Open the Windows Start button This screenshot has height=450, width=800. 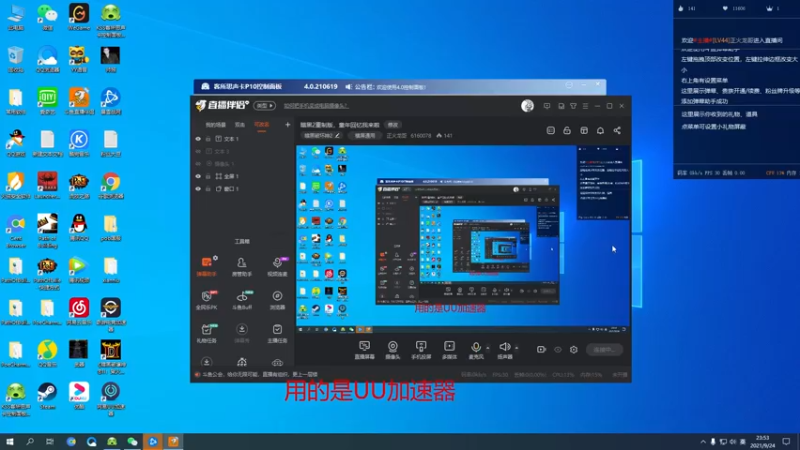10,441
